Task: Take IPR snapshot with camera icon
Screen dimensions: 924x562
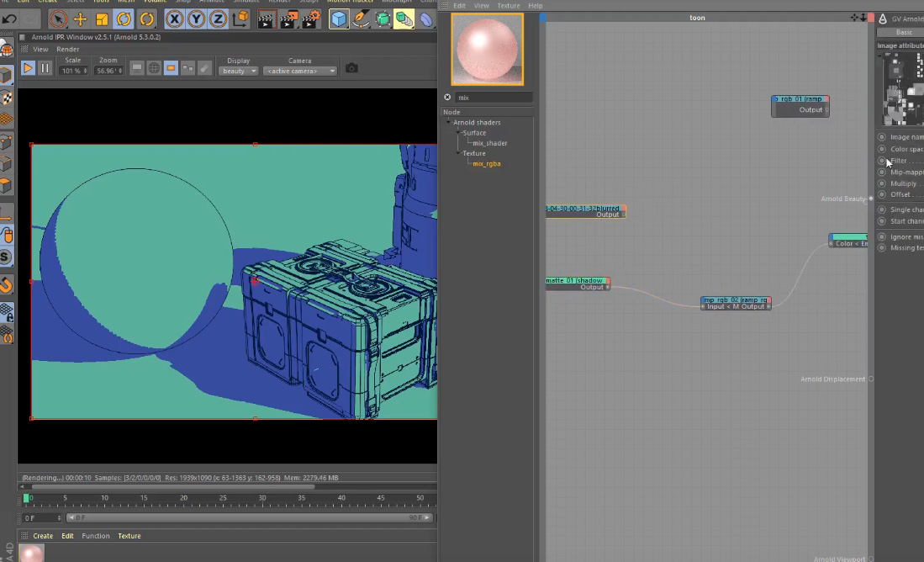Action: (x=351, y=68)
